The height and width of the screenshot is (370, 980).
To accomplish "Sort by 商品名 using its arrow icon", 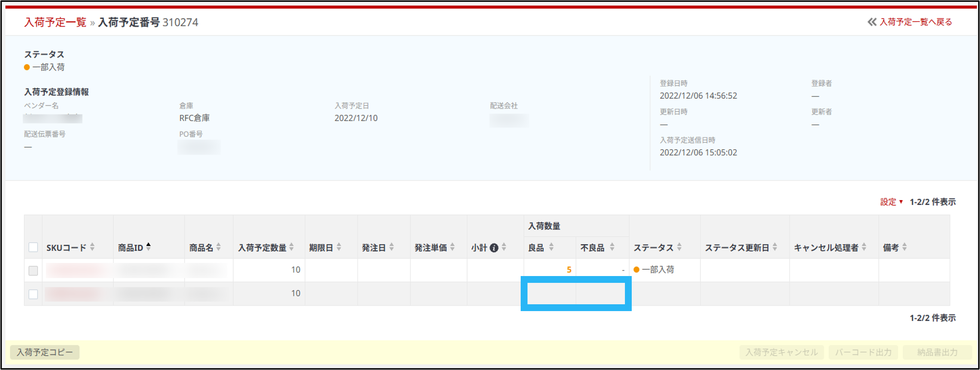I will pos(219,247).
